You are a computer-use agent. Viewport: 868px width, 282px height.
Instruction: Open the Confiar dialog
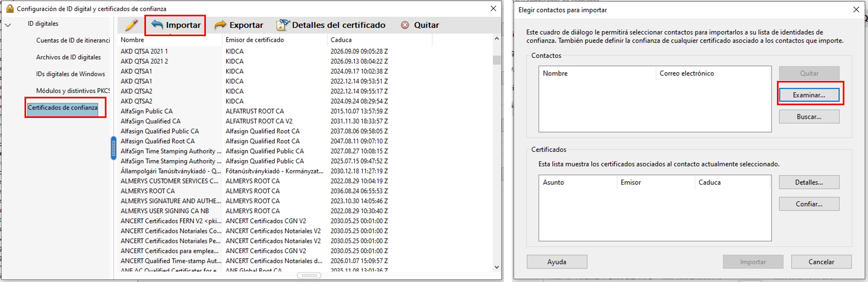[x=809, y=204]
